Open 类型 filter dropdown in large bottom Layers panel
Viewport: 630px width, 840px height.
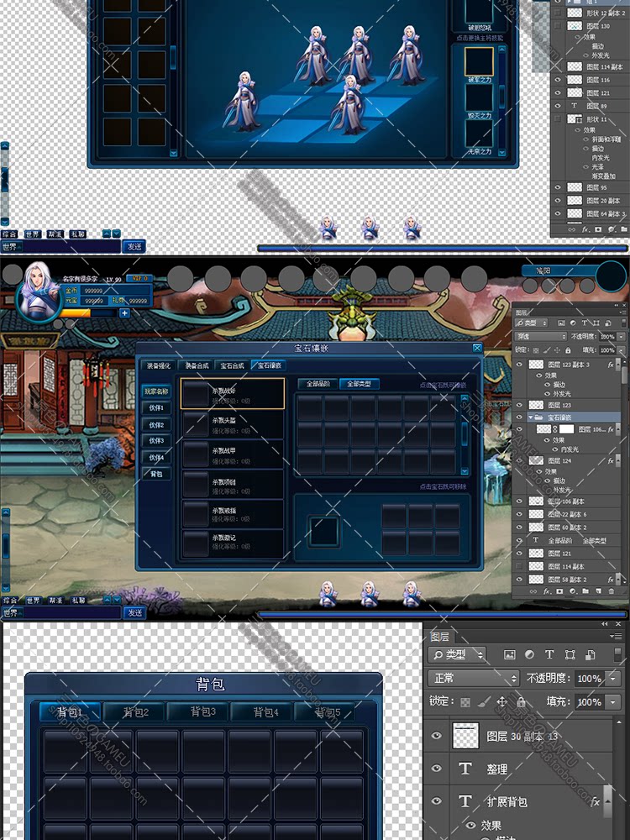pyautogui.click(x=456, y=654)
